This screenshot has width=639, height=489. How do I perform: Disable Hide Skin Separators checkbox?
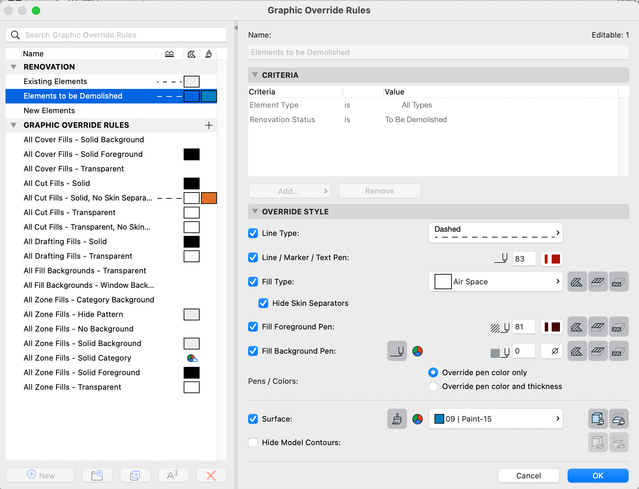click(x=264, y=303)
